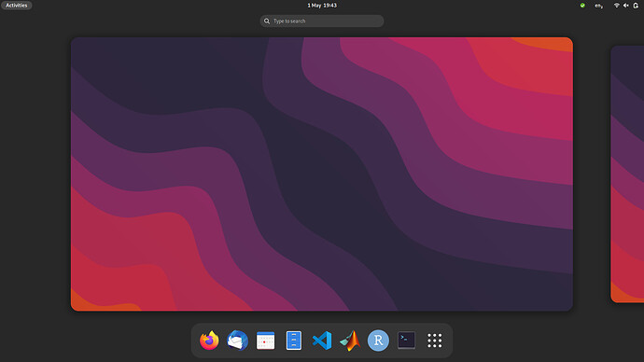The height and width of the screenshot is (362, 644).
Task: Open Terminal from the dash
Action: [x=406, y=341]
